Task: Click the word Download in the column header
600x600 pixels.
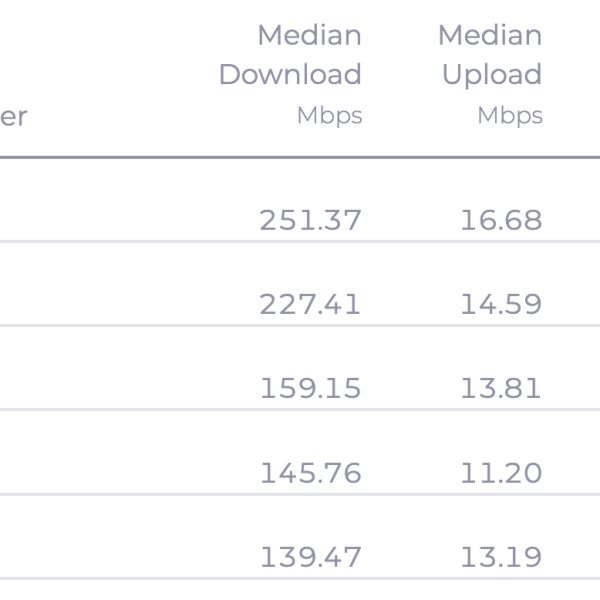Action: [290, 75]
